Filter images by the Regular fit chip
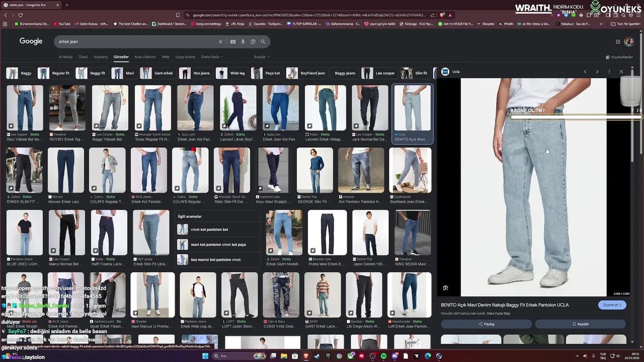 point(54,73)
